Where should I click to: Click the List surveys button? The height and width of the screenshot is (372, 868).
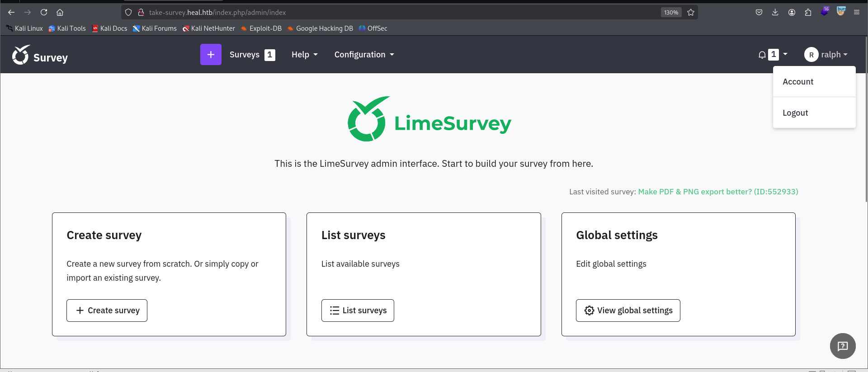(358, 311)
